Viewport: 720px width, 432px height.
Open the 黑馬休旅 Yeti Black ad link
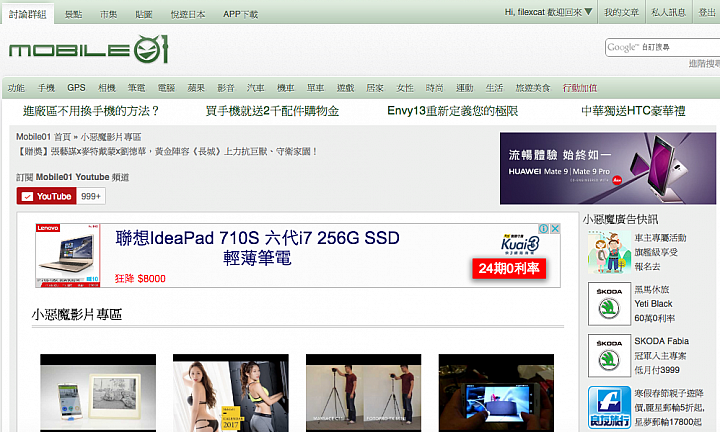click(654, 304)
